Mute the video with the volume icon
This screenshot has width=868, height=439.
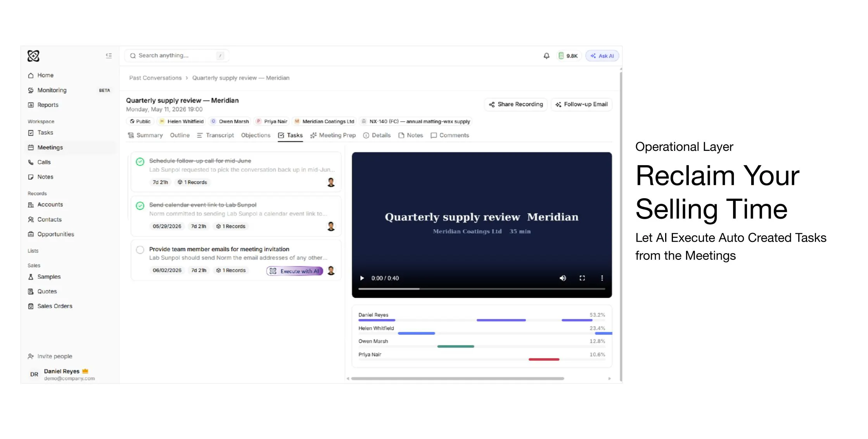click(x=563, y=278)
